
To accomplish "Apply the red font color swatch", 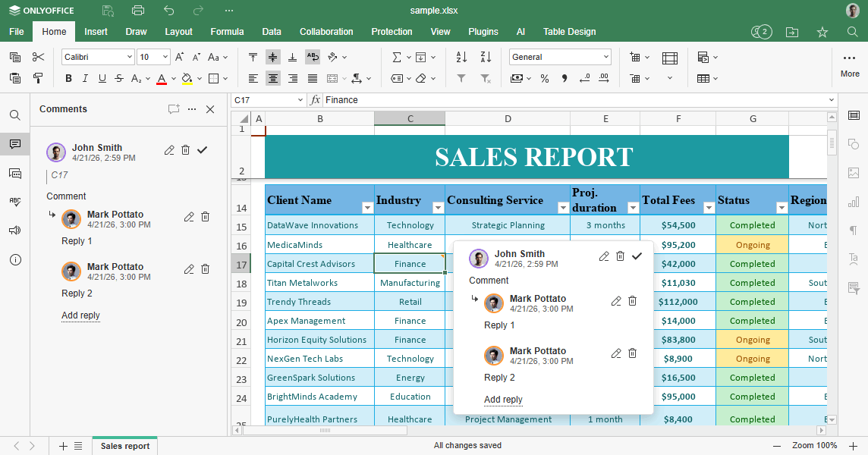I will [x=161, y=78].
